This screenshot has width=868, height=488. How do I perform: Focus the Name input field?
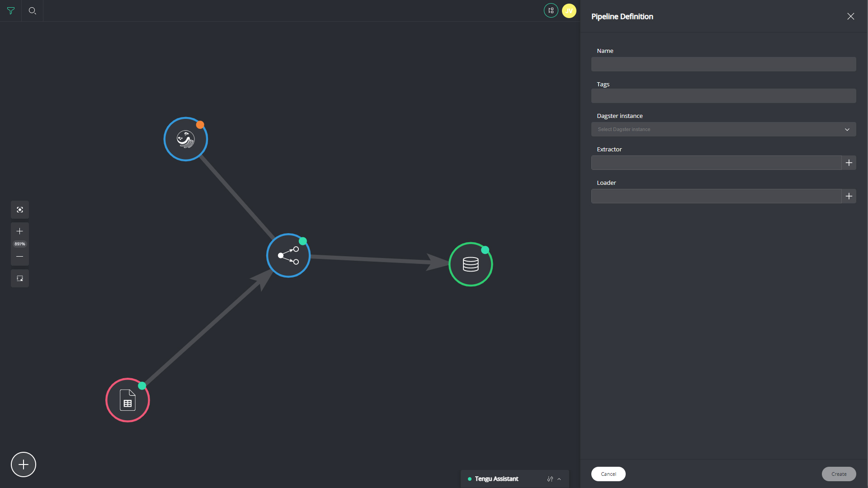point(723,64)
